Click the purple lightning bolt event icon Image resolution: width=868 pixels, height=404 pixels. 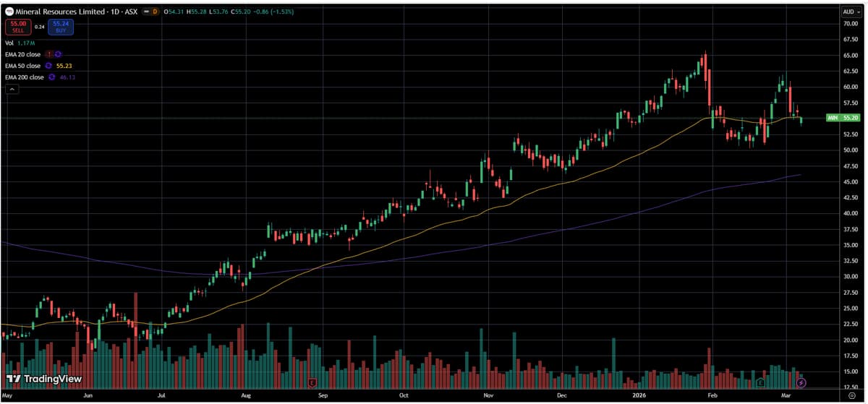click(x=801, y=382)
